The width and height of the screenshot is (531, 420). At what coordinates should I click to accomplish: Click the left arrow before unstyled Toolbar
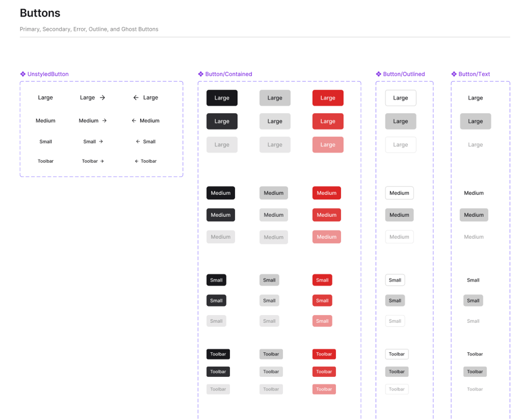coord(137,161)
